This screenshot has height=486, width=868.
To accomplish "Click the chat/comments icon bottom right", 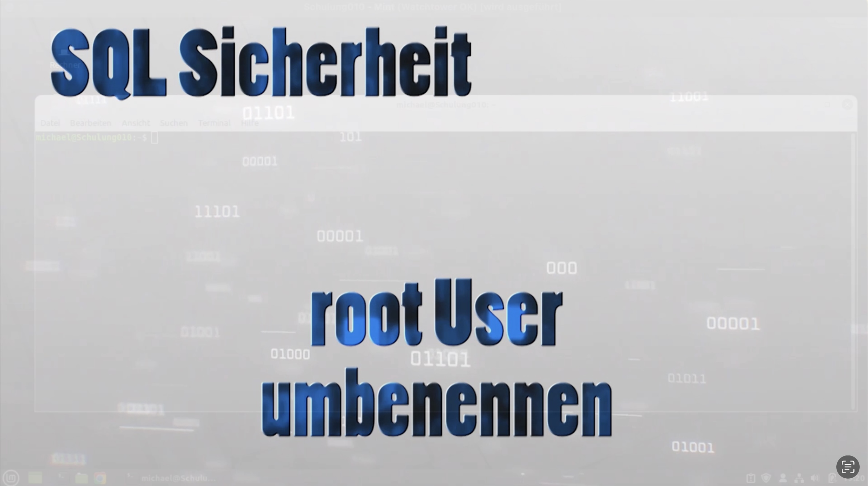I will point(848,467).
